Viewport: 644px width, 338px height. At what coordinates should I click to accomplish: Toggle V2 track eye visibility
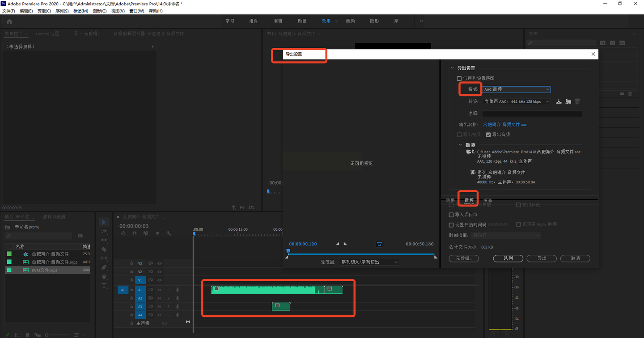click(159, 272)
